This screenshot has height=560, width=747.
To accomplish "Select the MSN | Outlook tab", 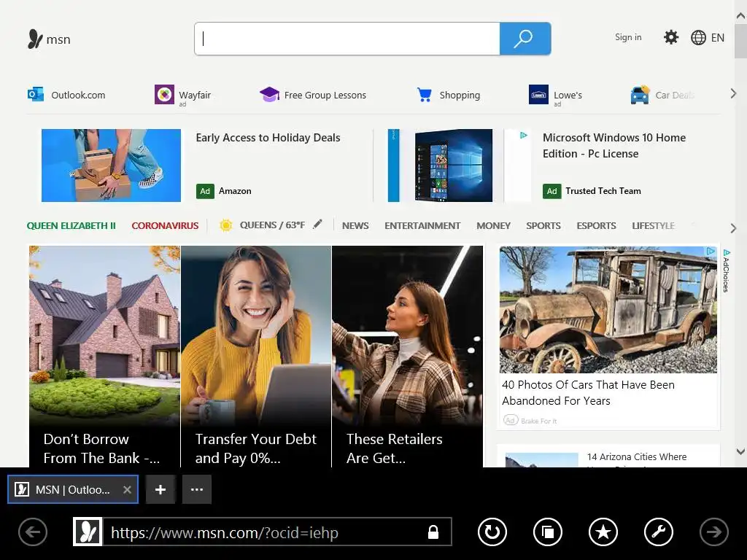I will pyautogui.click(x=73, y=489).
